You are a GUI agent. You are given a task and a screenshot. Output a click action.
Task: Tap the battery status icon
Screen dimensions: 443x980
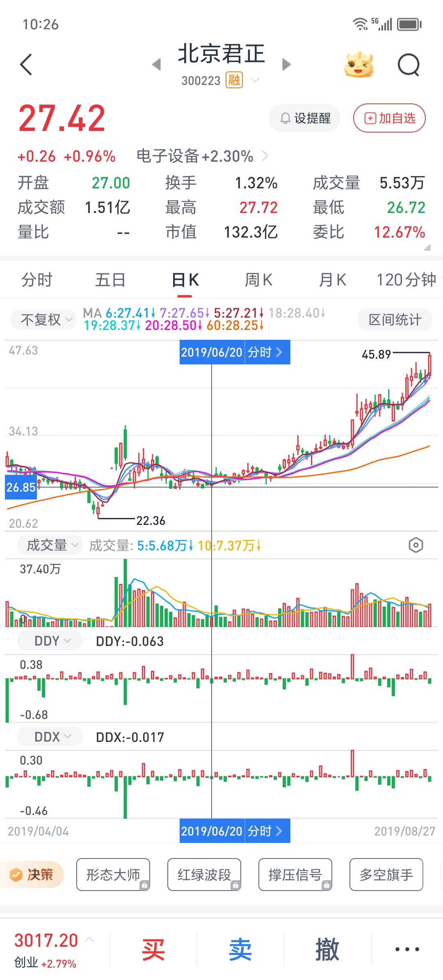pyautogui.click(x=409, y=24)
